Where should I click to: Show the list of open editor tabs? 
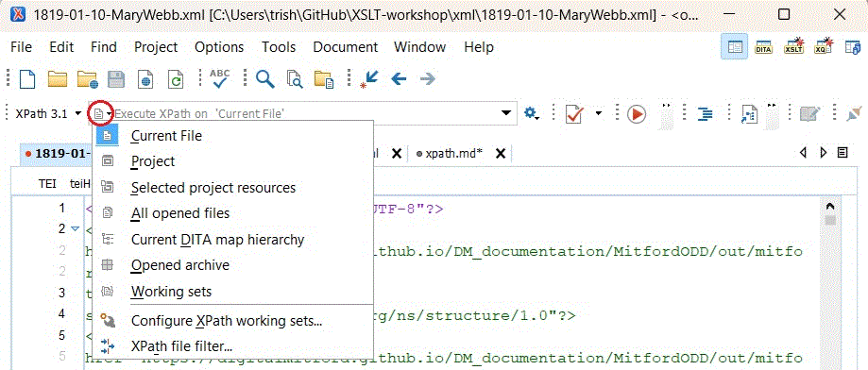842,153
